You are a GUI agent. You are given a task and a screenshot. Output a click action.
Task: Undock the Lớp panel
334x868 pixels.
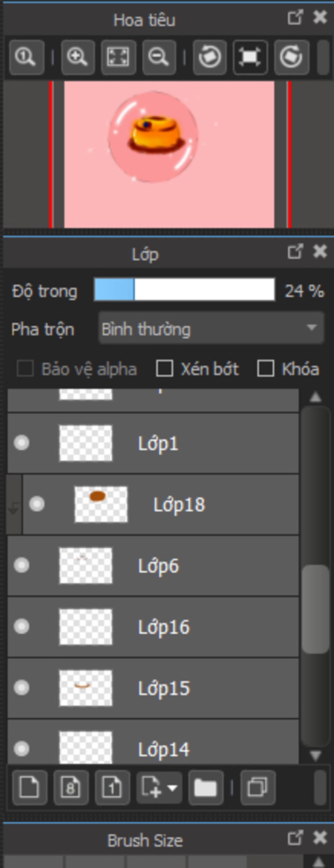click(x=295, y=252)
